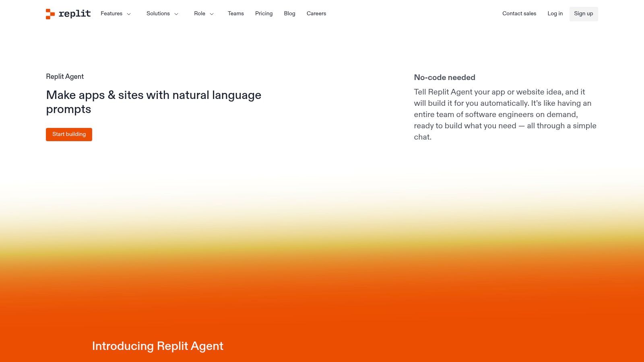This screenshot has width=644, height=362.
Task: Expand the Features dropdown chevron
Action: tap(129, 14)
